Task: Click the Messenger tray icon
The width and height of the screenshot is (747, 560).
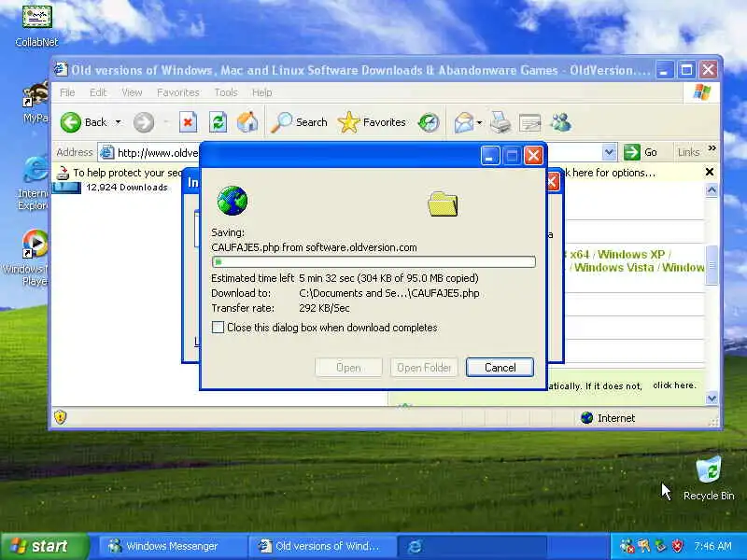Action: coord(627,546)
